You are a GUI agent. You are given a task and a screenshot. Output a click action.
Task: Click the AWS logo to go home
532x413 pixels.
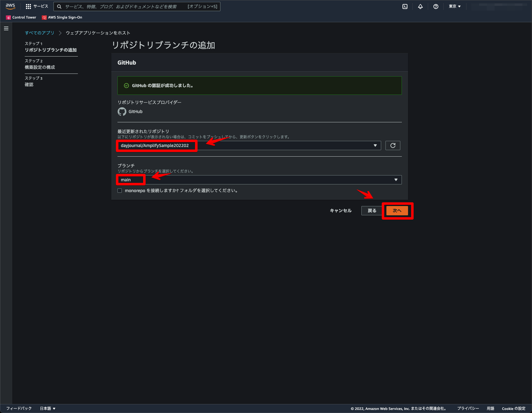10,6
